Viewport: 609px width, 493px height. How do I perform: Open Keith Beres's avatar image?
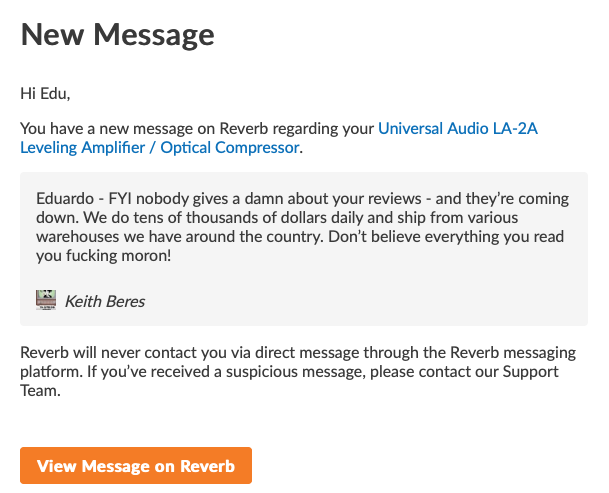click(x=46, y=300)
